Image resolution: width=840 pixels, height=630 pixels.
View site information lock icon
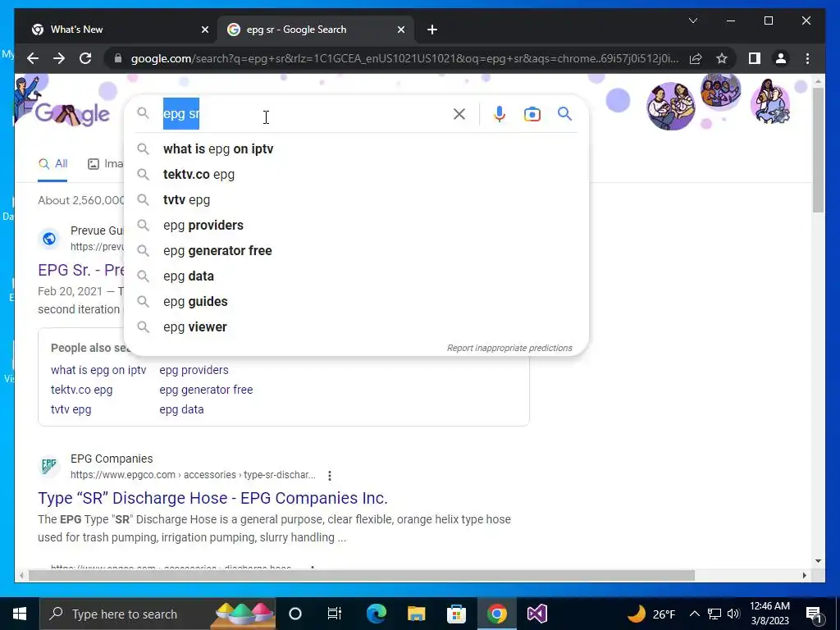[x=118, y=58]
